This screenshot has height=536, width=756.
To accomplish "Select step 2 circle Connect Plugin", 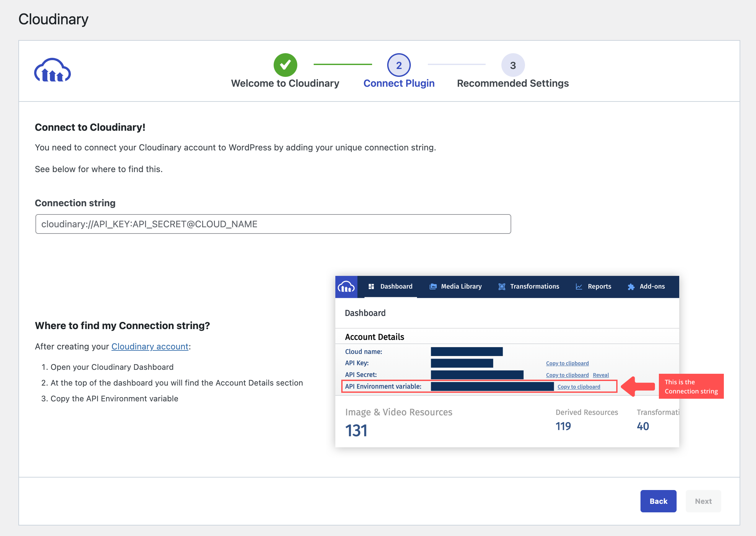I will coord(399,65).
